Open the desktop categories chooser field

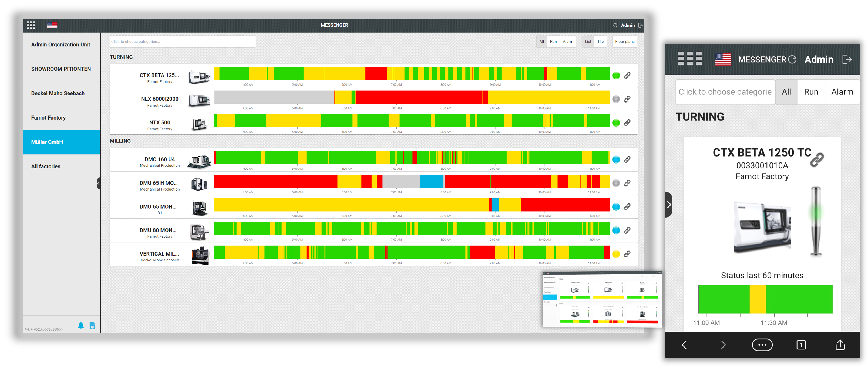(x=183, y=42)
